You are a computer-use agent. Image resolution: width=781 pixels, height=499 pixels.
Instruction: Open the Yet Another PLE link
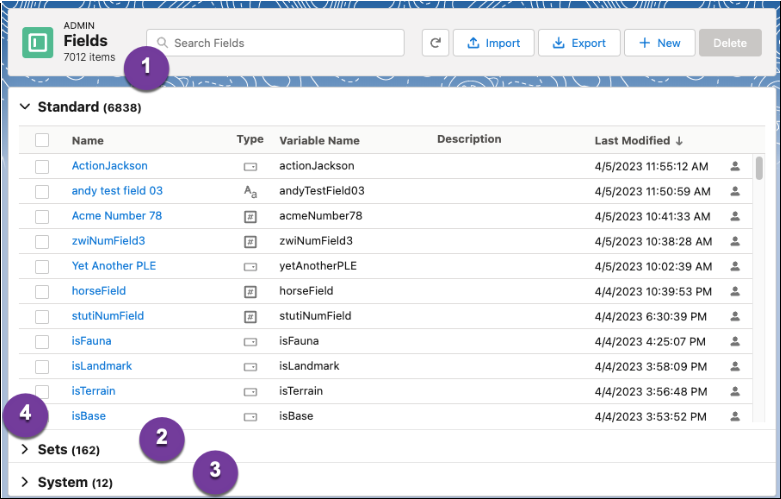pos(114,266)
